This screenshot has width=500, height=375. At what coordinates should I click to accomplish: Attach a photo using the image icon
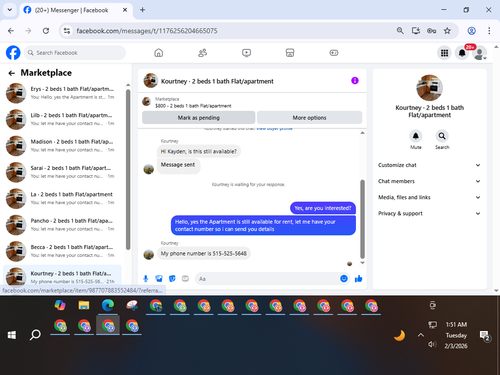[x=159, y=279]
